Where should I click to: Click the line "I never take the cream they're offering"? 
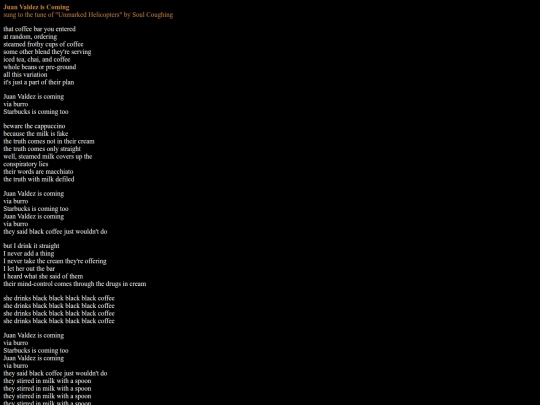(55, 261)
